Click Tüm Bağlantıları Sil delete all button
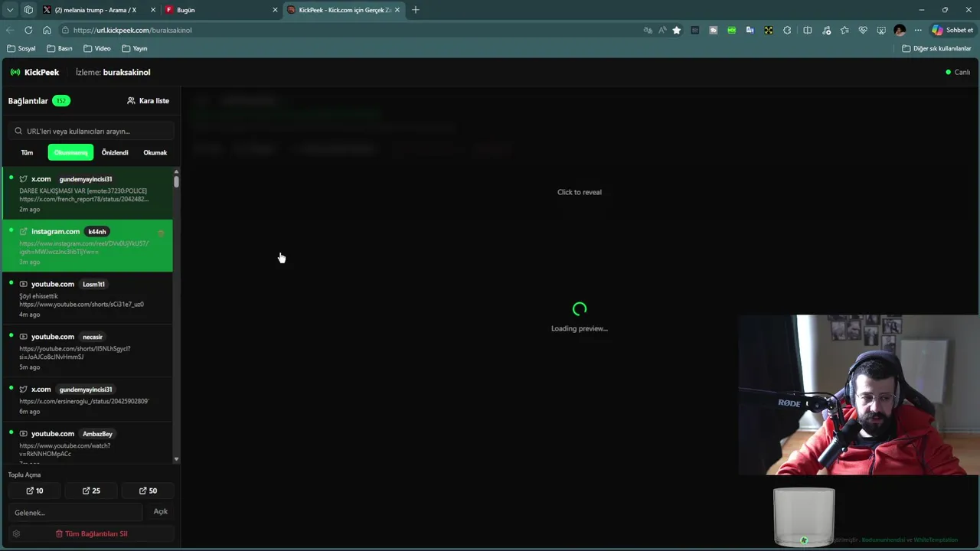This screenshot has height=551, width=980. 91,533
